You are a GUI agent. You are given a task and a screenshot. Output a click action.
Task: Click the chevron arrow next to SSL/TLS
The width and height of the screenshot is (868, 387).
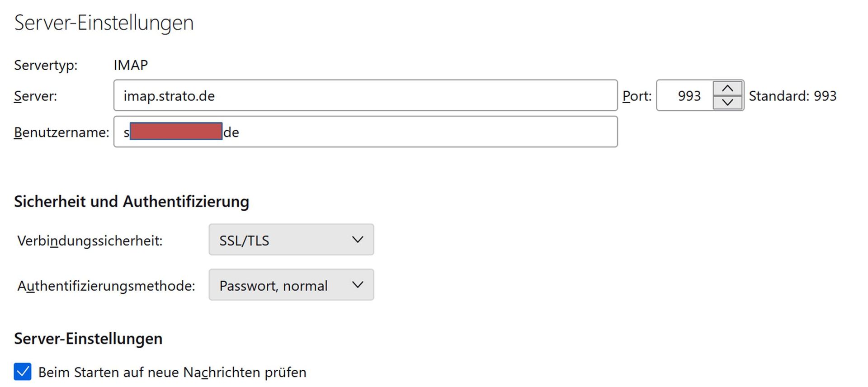click(x=358, y=240)
